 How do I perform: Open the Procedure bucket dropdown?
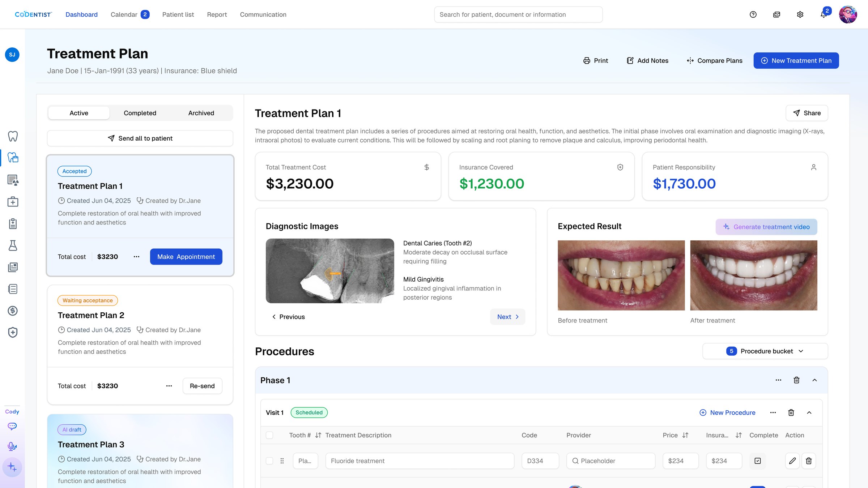coord(765,351)
